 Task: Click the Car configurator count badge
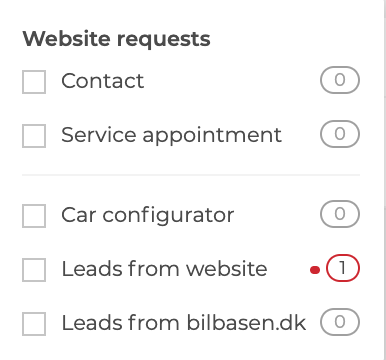(x=340, y=214)
